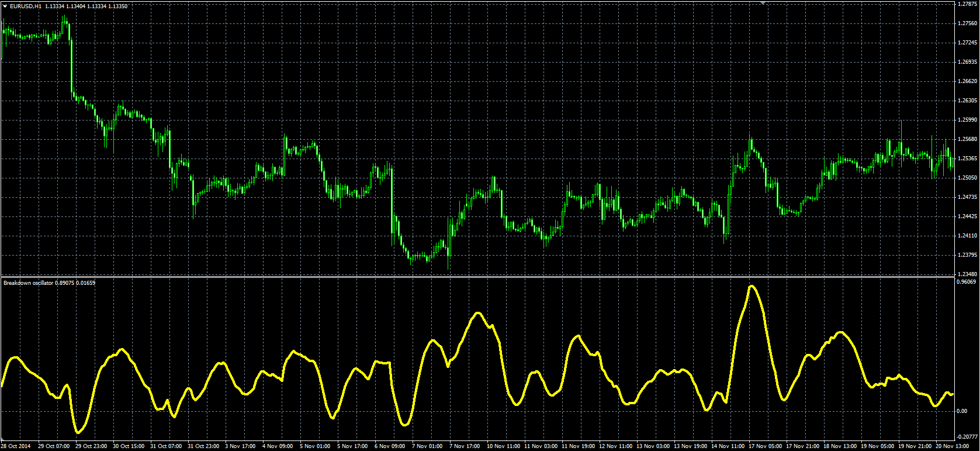
Task: Click the 4 Nov 09:00 time label
Action: pyautogui.click(x=278, y=446)
